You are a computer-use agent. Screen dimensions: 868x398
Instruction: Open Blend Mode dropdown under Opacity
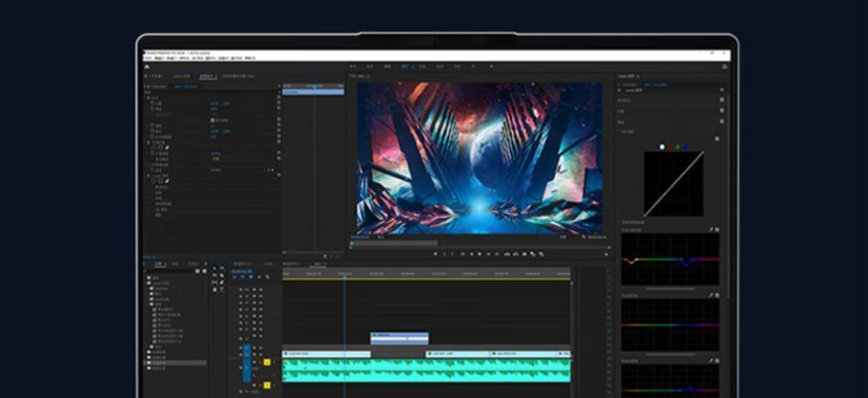[216, 158]
